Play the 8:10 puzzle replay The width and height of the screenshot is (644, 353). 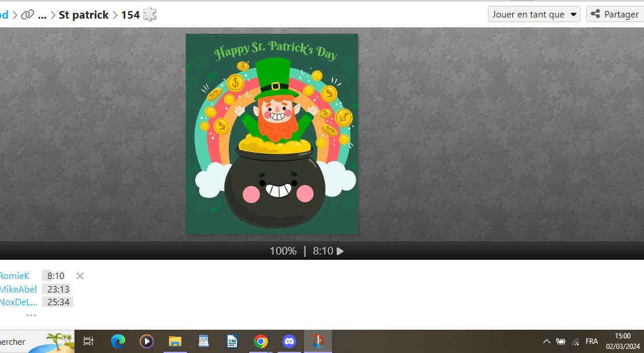[340, 251]
